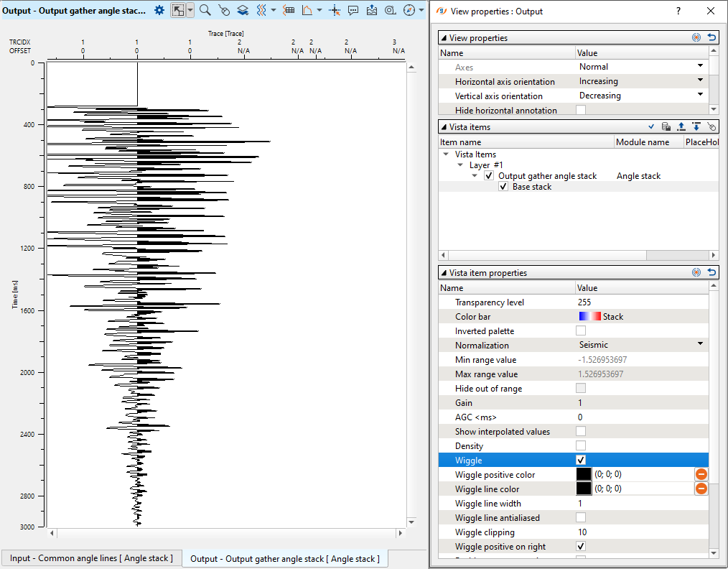Reset View properties with undo arrow
The height and width of the screenshot is (569, 728).
click(x=711, y=37)
